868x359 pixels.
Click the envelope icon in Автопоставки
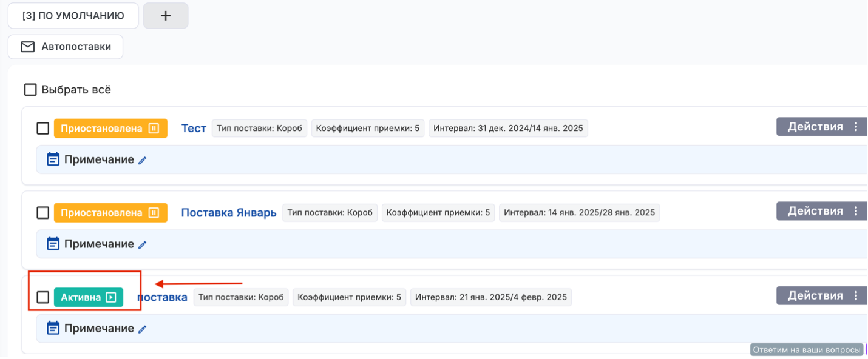point(27,47)
